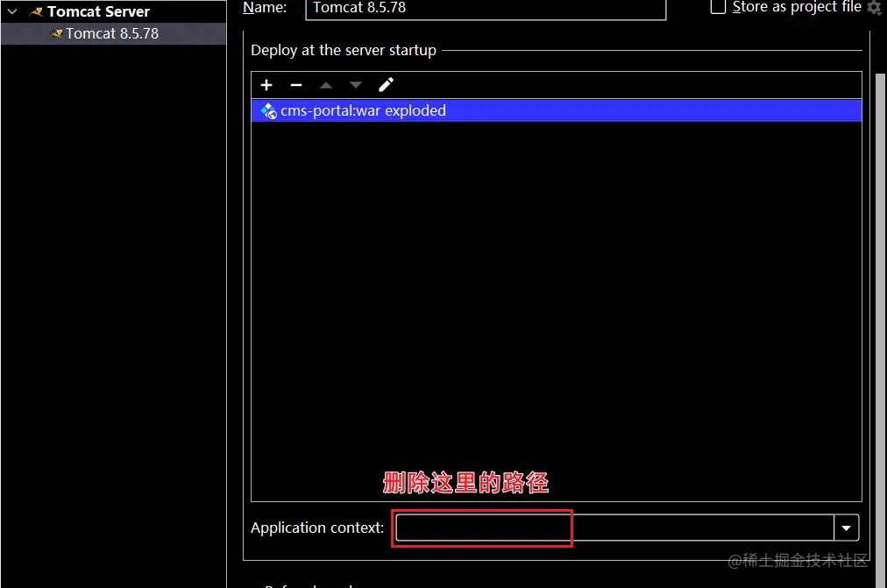
Task: Select the Tomcat 8.5.78 configuration in the tree
Action: click(x=113, y=33)
